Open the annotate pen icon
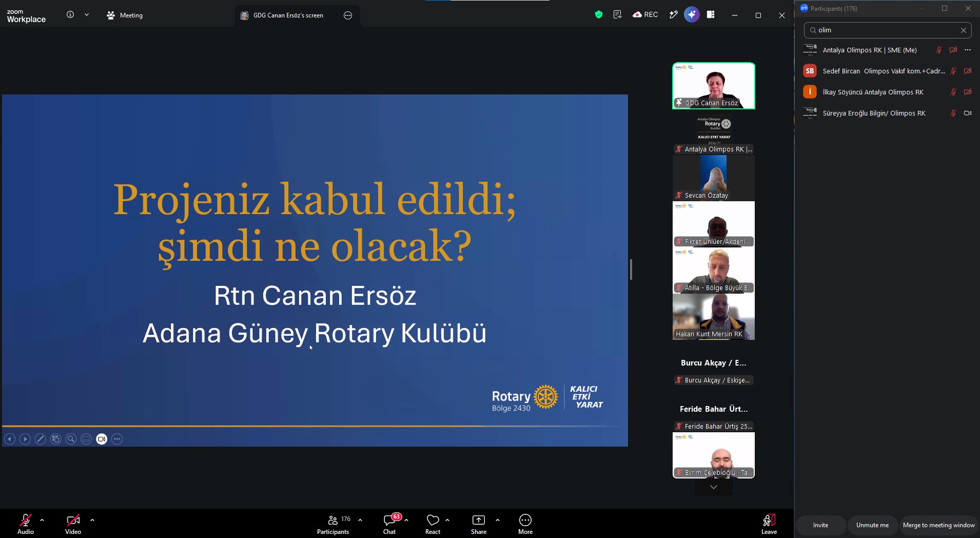This screenshot has width=980, height=538. (674, 15)
